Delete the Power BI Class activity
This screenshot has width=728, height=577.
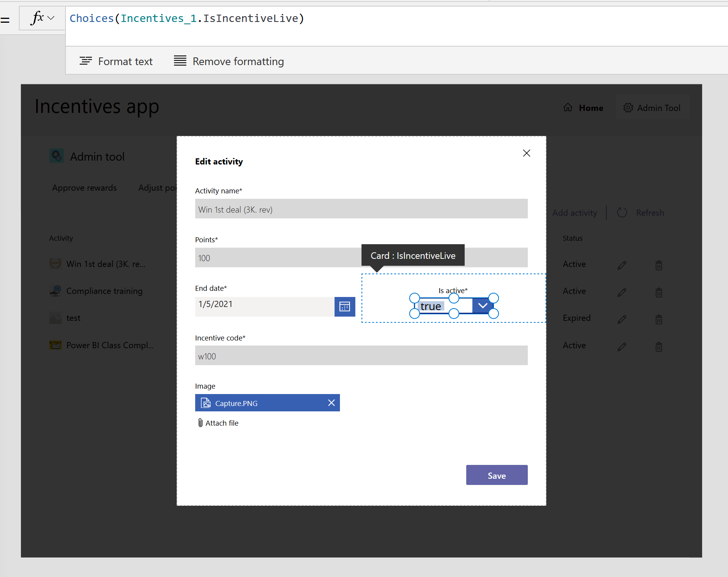[x=659, y=347]
